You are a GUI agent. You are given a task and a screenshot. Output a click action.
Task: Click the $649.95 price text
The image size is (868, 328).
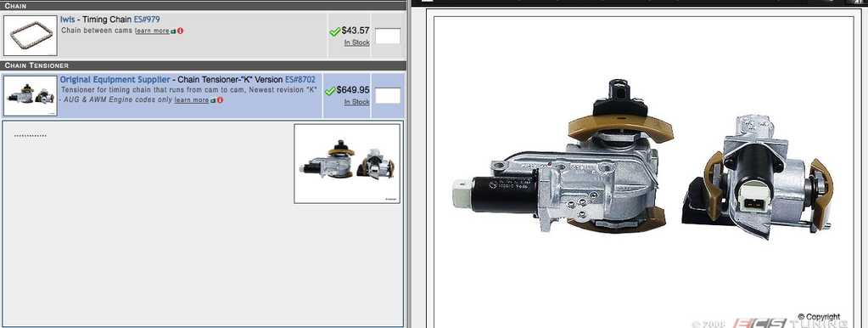(x=353, y=90)
